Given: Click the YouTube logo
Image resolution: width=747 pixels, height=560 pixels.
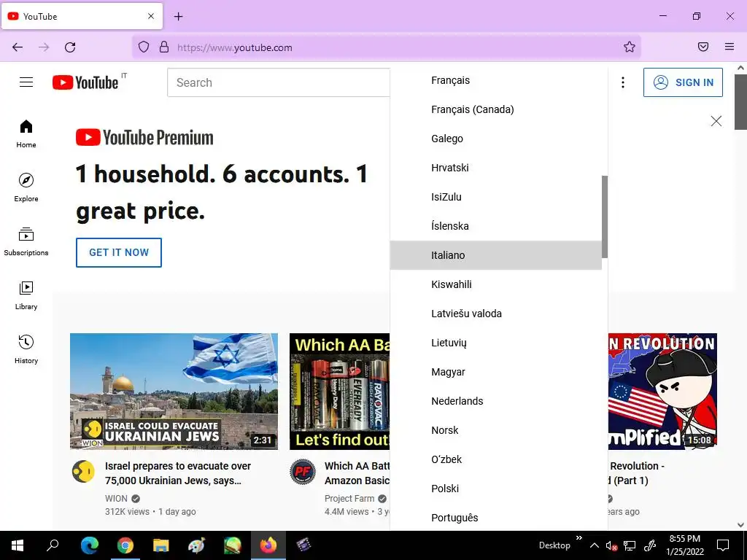Looking at the screenshot, I should (x=85, y=82).
